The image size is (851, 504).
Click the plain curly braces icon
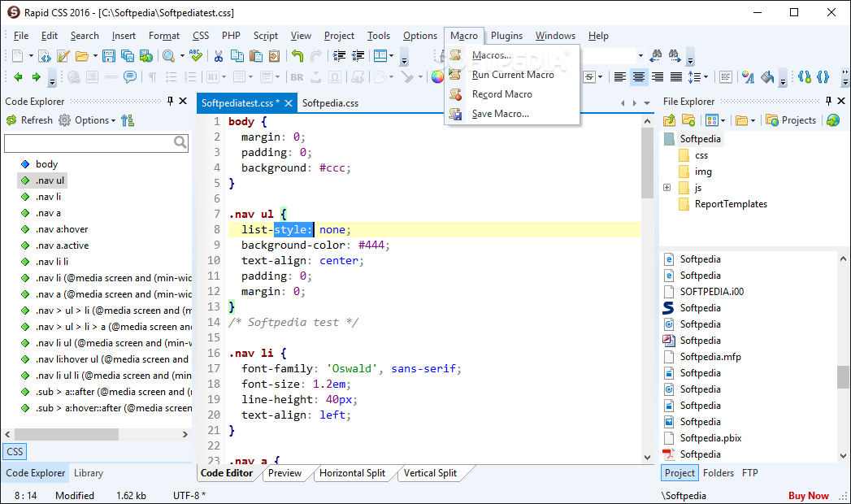(x=823, y=77)
